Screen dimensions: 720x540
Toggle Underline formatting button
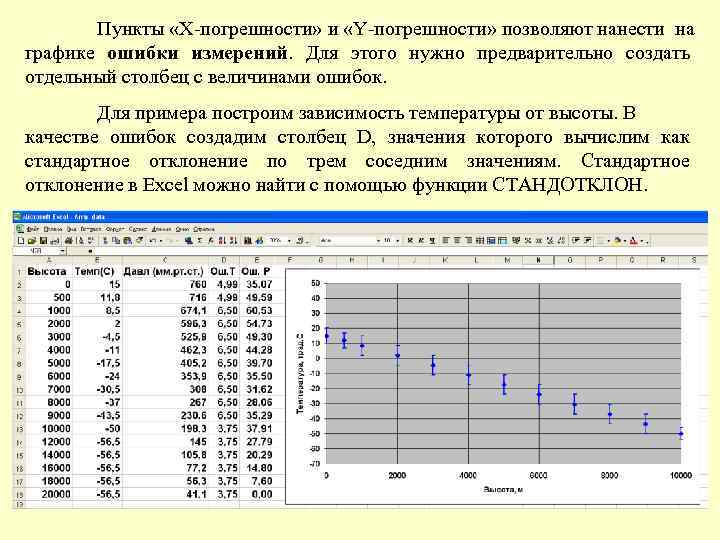coord(432,240)
